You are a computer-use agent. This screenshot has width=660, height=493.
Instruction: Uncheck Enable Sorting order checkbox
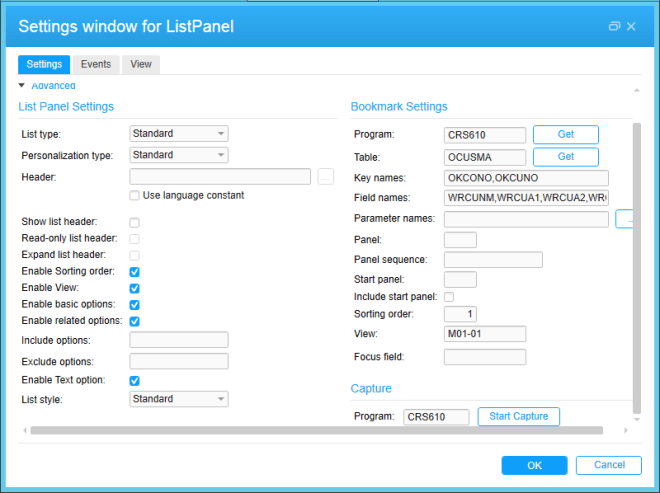coord(134,271)
